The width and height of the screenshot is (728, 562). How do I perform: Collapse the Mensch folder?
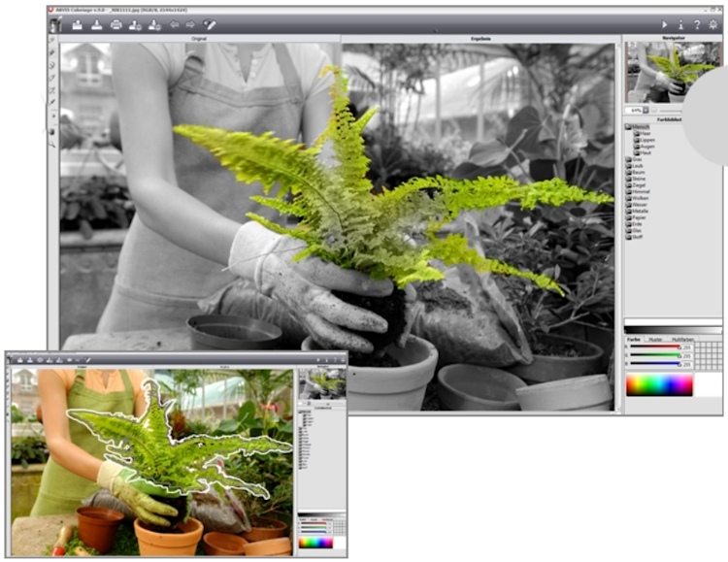(628, 127)
